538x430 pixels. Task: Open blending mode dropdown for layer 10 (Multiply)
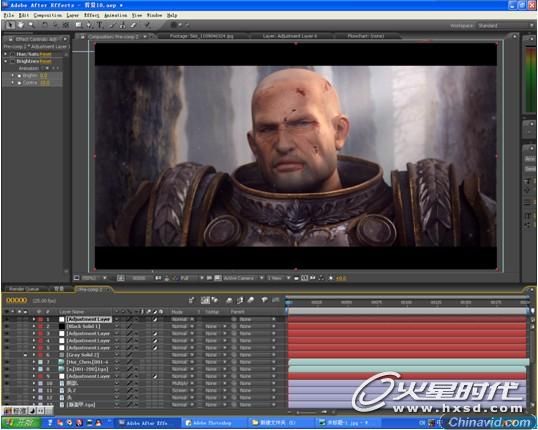183,383
